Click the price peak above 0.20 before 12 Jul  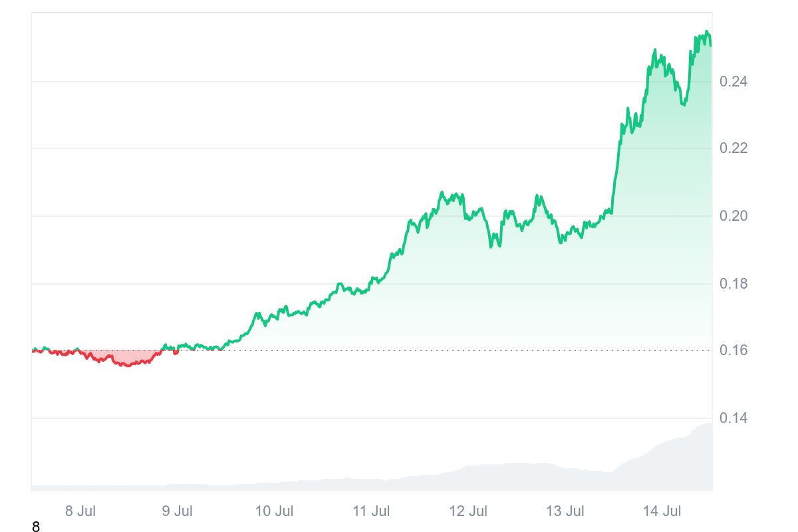click(442, 193)
